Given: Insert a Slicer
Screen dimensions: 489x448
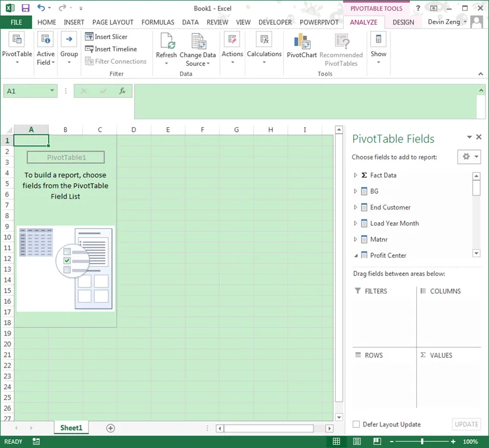Looking at the screenshot, I should (x=106, y=37).
